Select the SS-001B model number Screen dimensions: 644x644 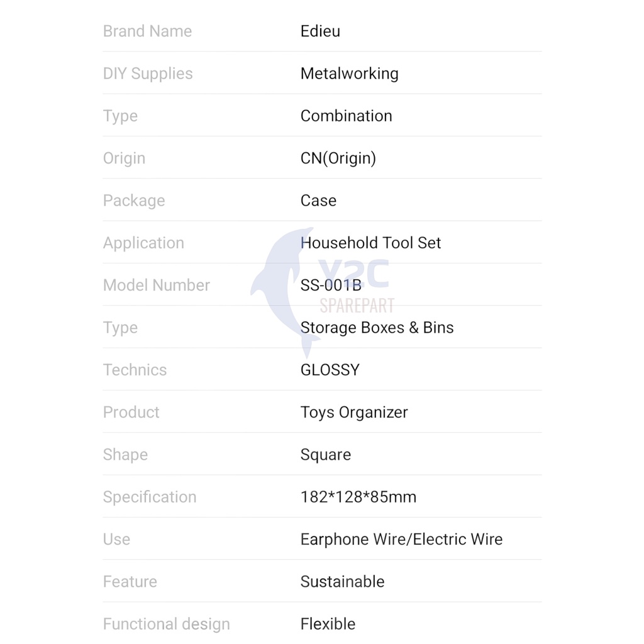(331, 286)
